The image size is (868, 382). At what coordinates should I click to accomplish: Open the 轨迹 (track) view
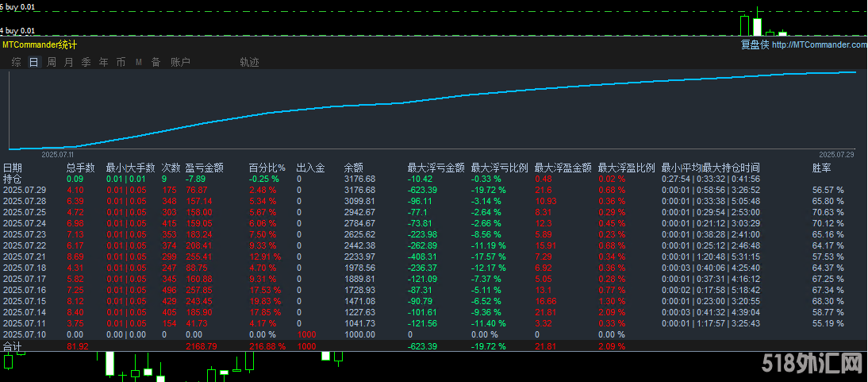pyautogui.click(x=249, y=62)
